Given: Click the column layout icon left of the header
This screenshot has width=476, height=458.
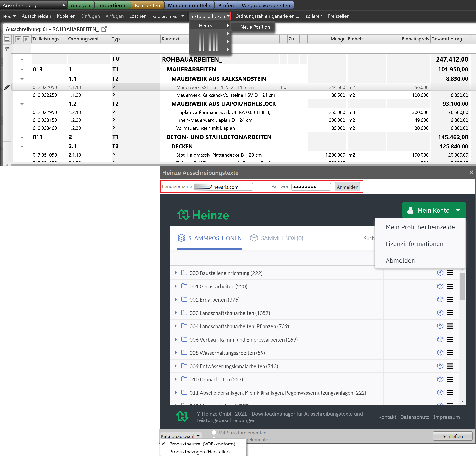Looking at the screenshot, I should [7, 39].
